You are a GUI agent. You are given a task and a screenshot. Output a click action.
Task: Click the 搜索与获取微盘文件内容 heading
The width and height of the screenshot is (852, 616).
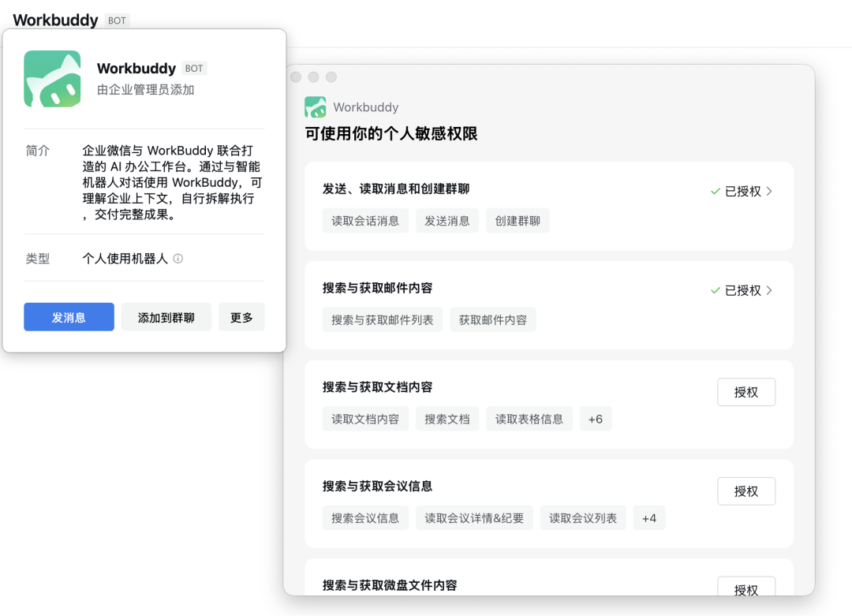coord(390,585)
